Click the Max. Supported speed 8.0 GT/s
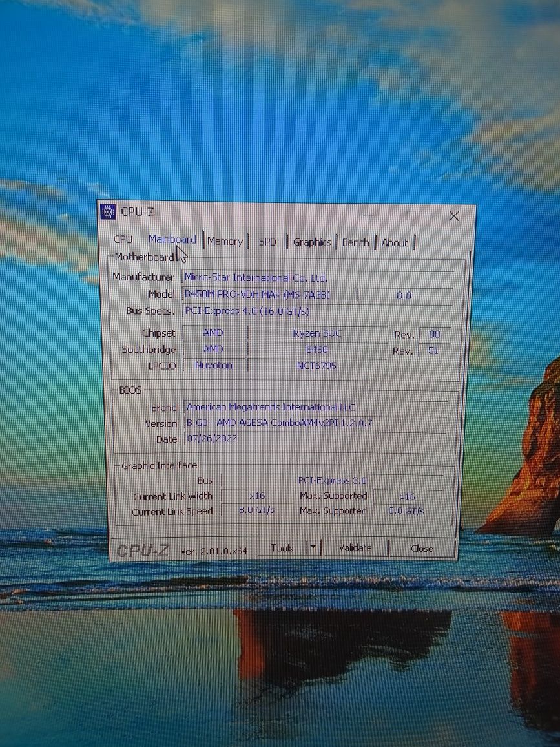This screenshot has height=747, width=560. pos(407,511)
